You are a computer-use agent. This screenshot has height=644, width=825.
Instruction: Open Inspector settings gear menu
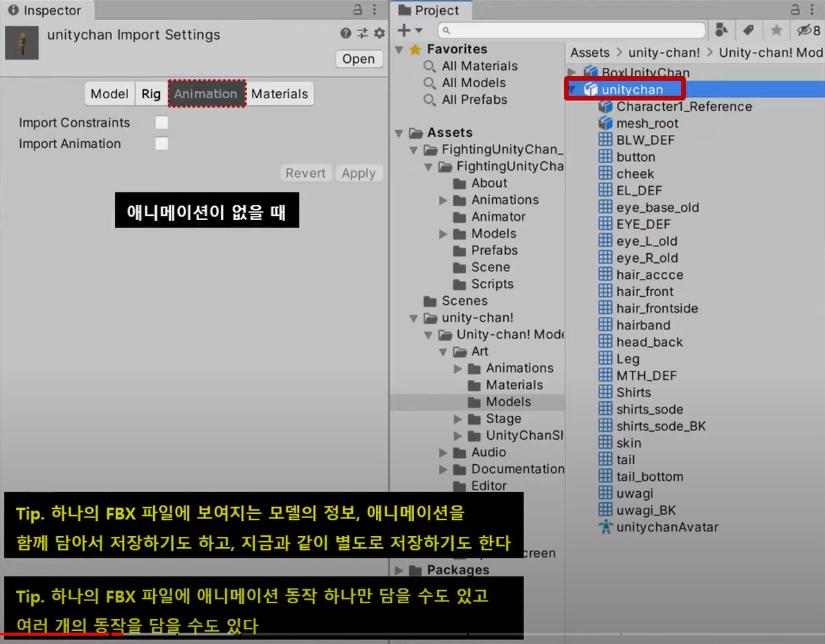click(379, 33)
